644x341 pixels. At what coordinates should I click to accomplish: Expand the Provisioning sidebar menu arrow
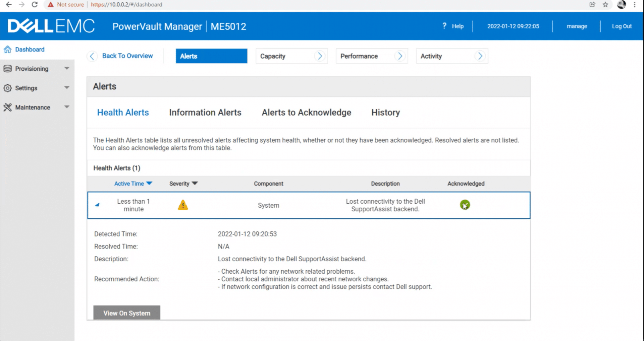67,68
